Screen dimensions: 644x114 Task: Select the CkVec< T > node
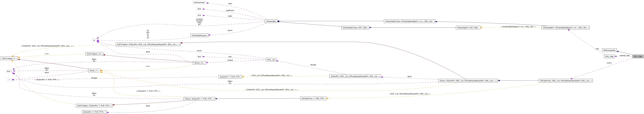(x=94, y=71)
